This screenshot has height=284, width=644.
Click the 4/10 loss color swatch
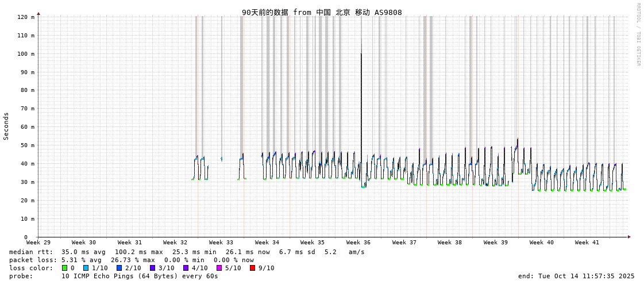pyautogui.click(x=186, y=268)
